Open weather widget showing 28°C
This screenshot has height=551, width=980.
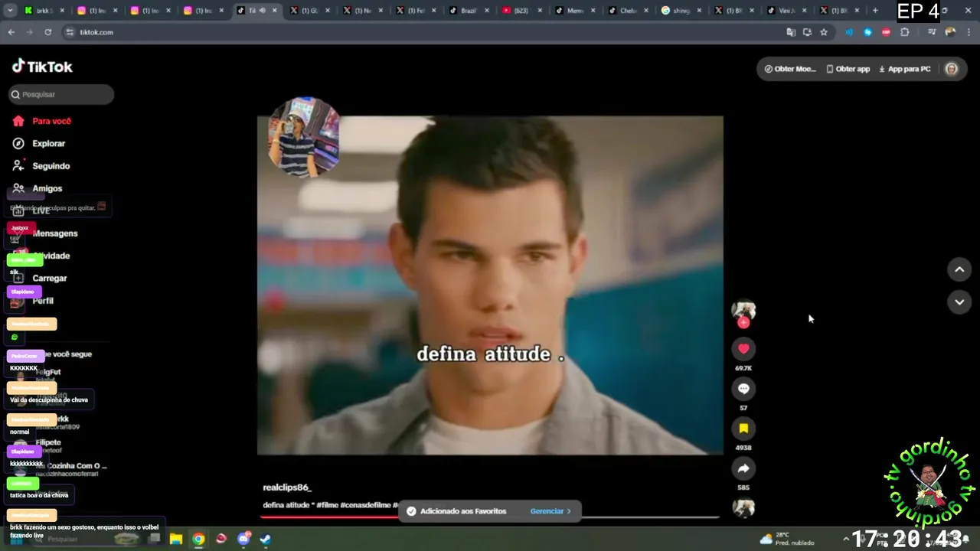[x=787, y=539]
